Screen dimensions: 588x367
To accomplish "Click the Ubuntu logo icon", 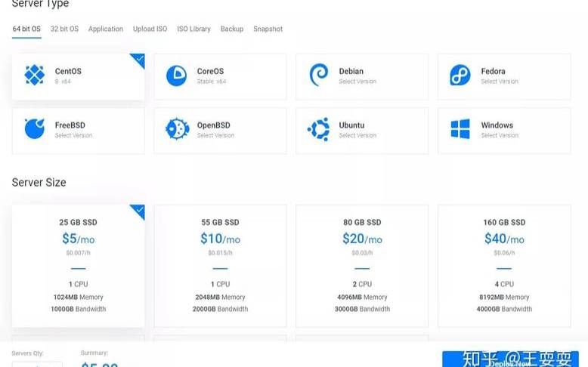I will tap(318, 129).
